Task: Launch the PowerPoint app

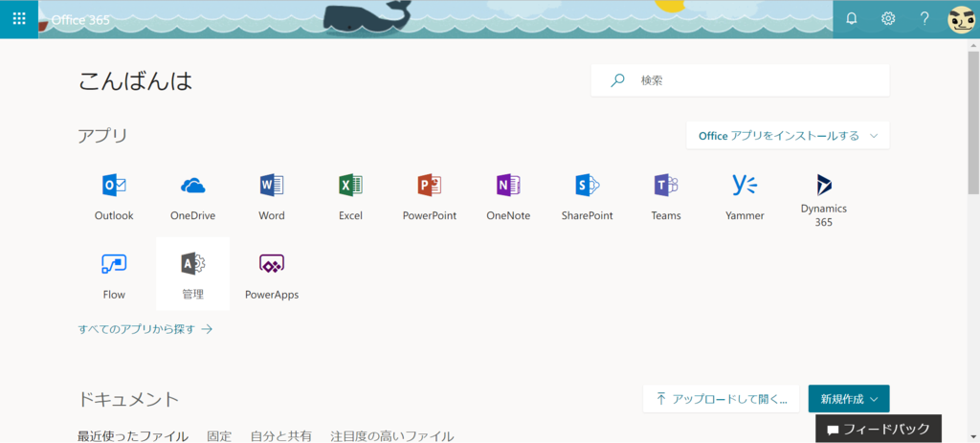Action: pyautogui.click(x=430, y=198)
